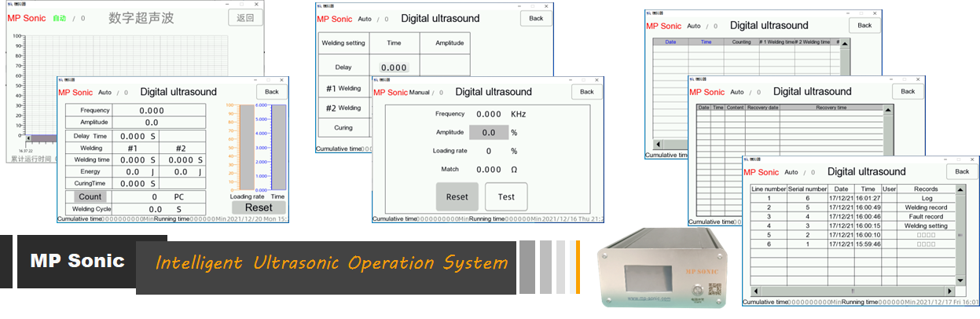Click the large Reset button under the gauges

point(259,207)
